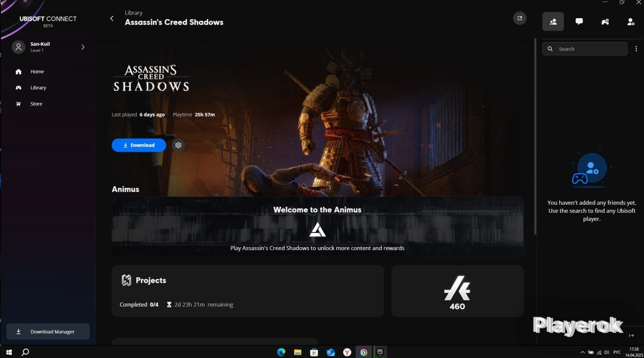Click the Playtime 25h 57m text
The image size is (644, 358).
[194, 114]
